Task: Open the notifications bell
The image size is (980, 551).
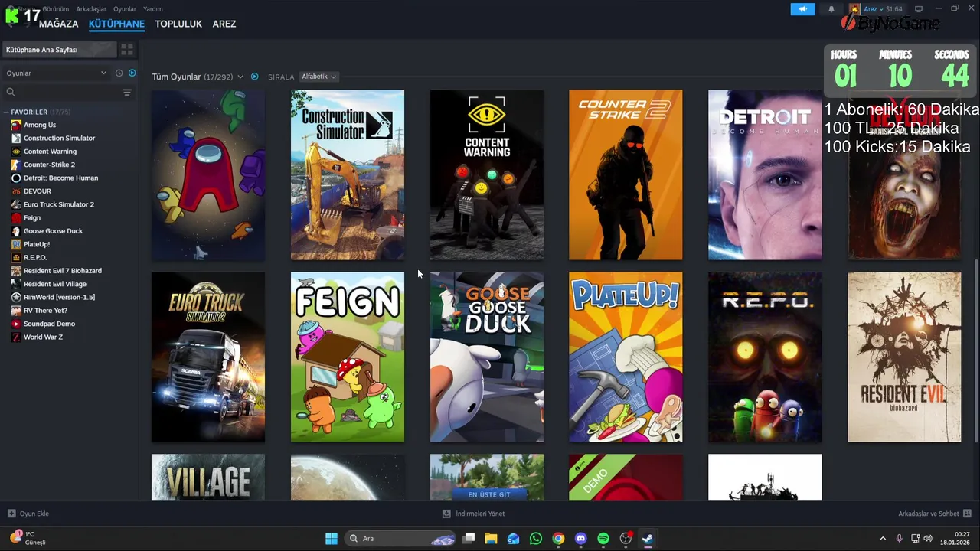Action: click(x=831, y=9)
